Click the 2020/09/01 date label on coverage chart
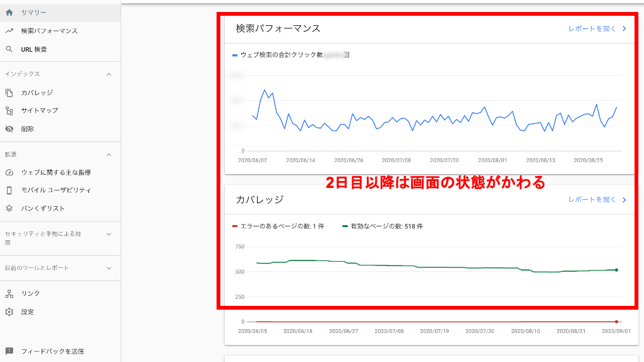644x362 pixels. point(616,331)
